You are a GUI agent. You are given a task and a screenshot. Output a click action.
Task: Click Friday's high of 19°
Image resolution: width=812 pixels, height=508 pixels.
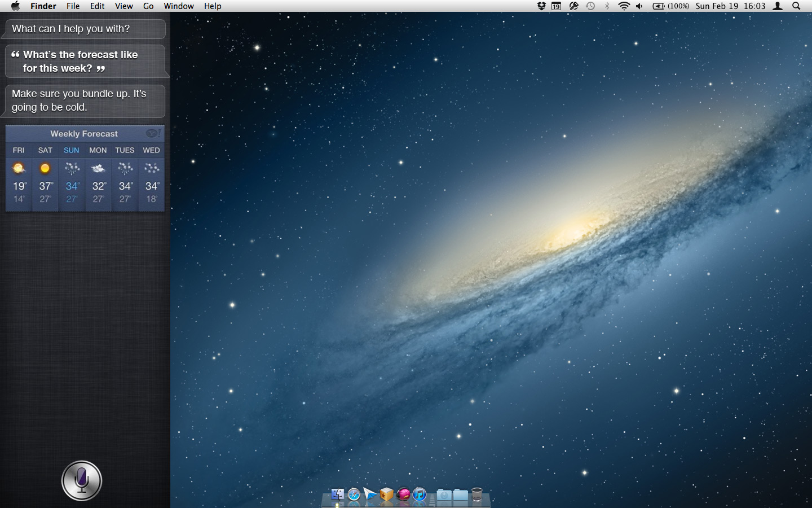[x=20, y=186]
